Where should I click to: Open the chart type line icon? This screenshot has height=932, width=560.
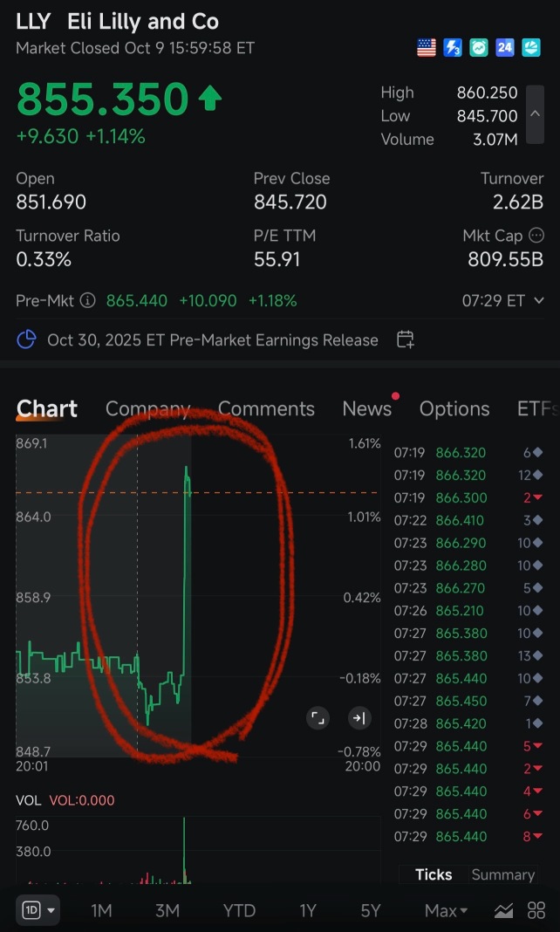(x=503, y=910)
